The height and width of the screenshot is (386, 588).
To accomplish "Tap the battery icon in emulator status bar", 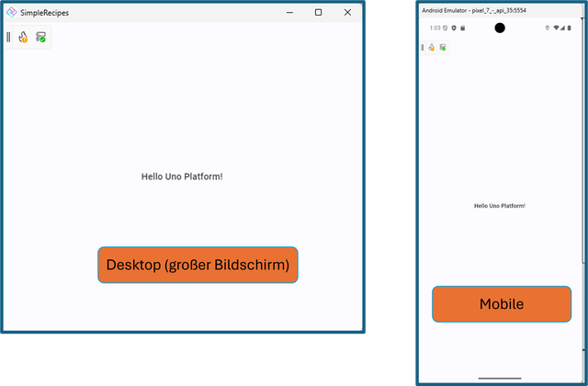I will pos(569,28).
